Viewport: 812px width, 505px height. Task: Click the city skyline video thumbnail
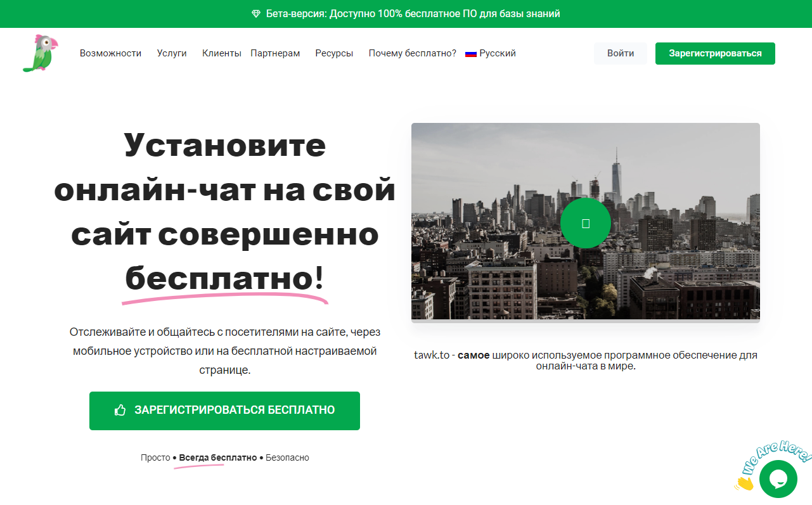tap(585, 222)
